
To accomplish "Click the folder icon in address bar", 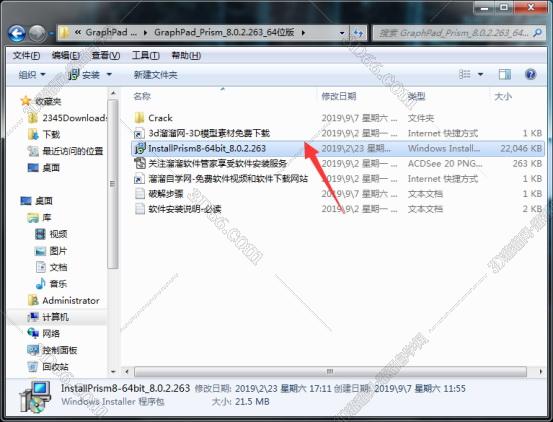I will pyautogui.click(x=64, y=33).
